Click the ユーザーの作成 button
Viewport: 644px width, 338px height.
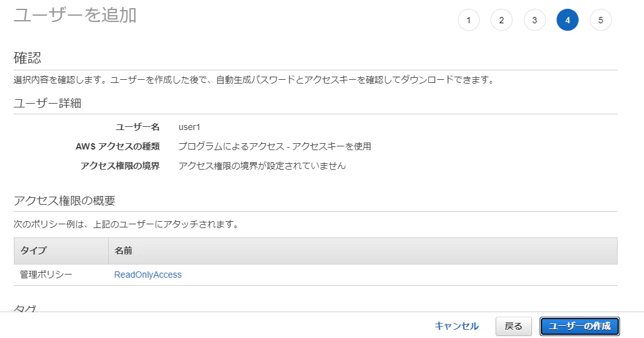(x=579, y=326)
